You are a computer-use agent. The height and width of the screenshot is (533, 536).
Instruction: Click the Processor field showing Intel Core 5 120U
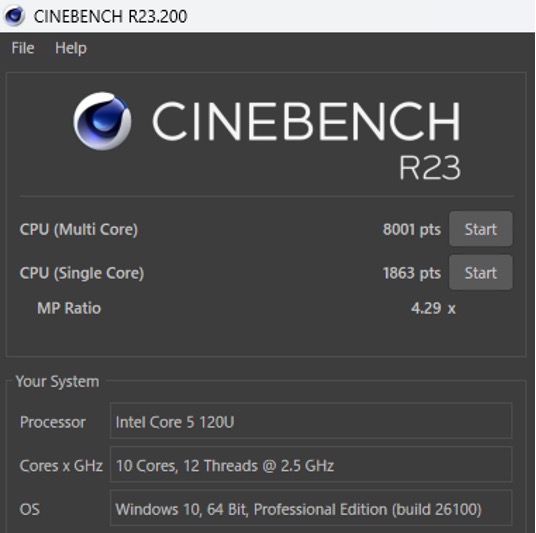coord(311,421)
